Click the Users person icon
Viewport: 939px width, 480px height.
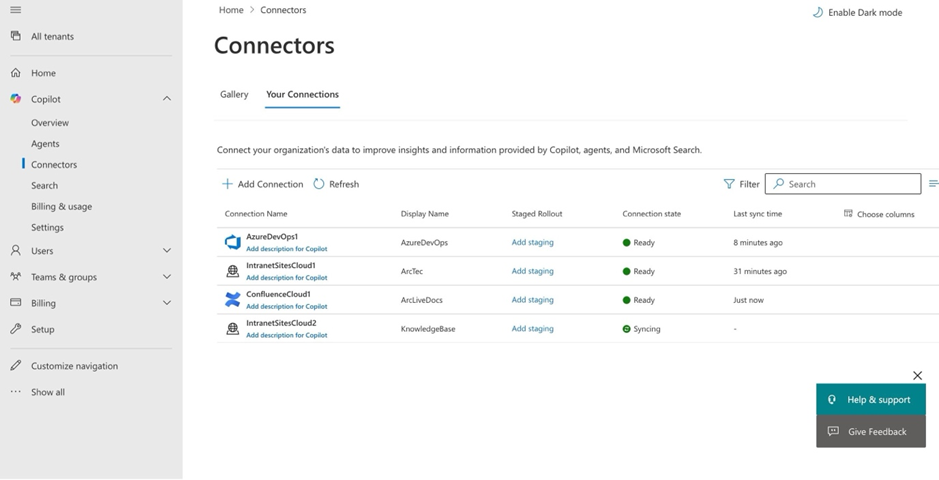coord(16,250)
